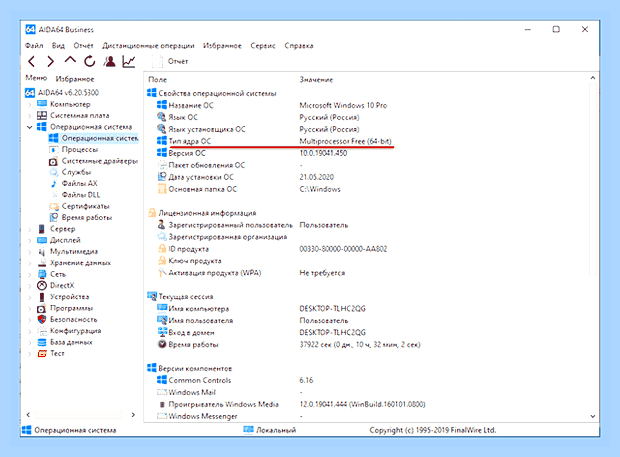
Task: Switch to the Избранное sidebar tab
Action: coord(75,79)
